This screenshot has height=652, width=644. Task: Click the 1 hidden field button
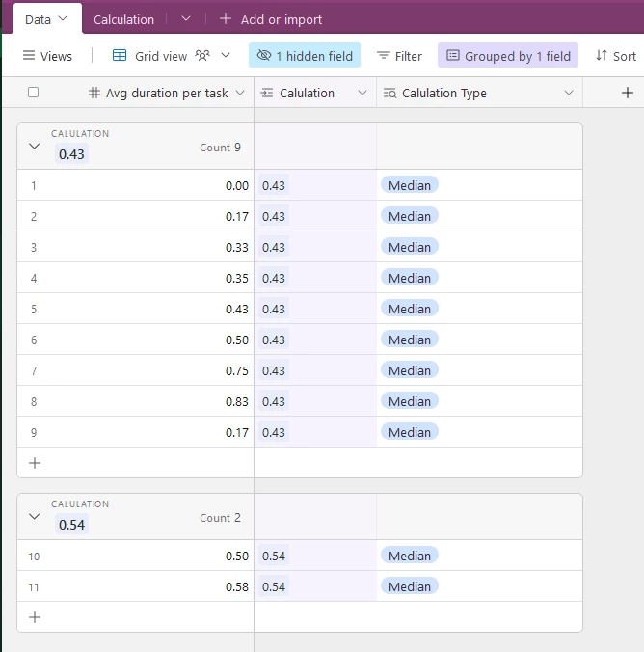(x=305, y=55)
